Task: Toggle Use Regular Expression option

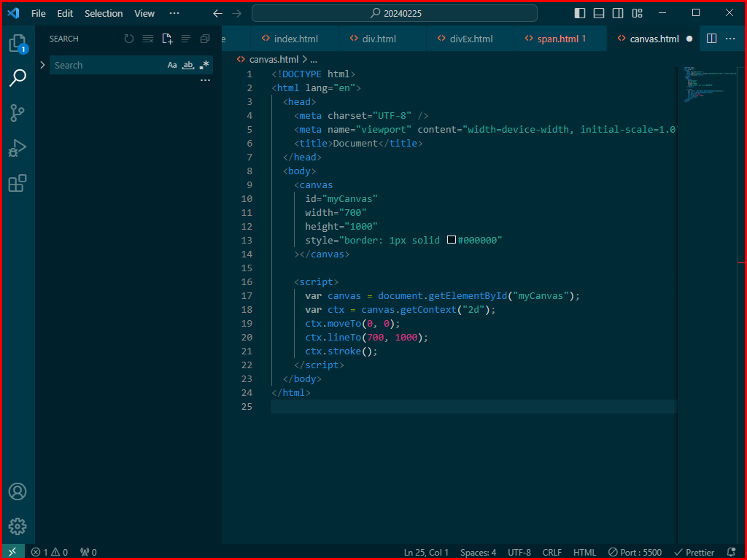Action: coord(204,65)
